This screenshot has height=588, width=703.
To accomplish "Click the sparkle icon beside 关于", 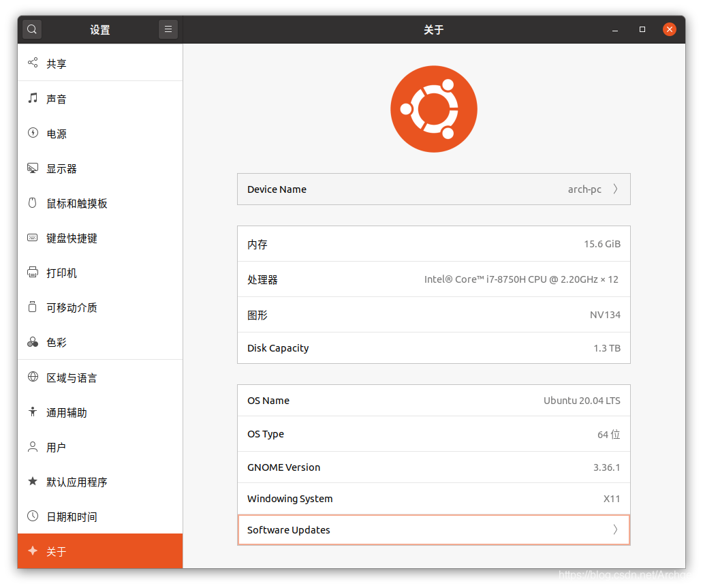I will [32, 551].
